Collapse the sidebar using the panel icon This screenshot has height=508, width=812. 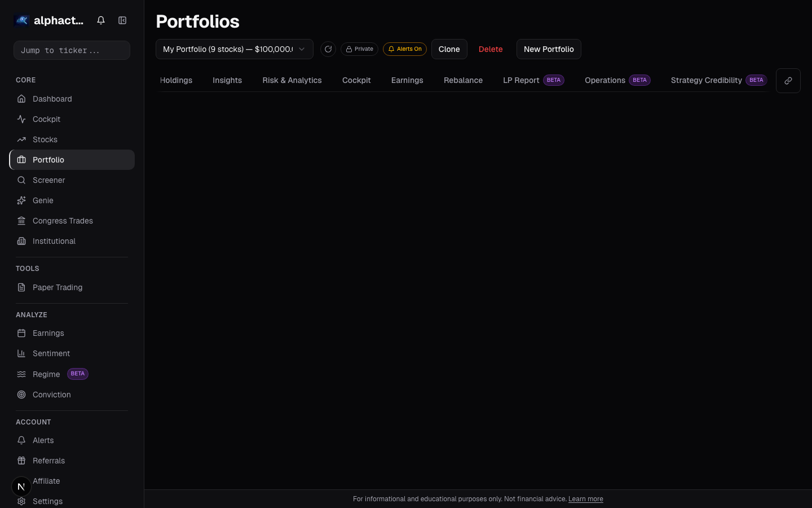(x=122, y=20)
